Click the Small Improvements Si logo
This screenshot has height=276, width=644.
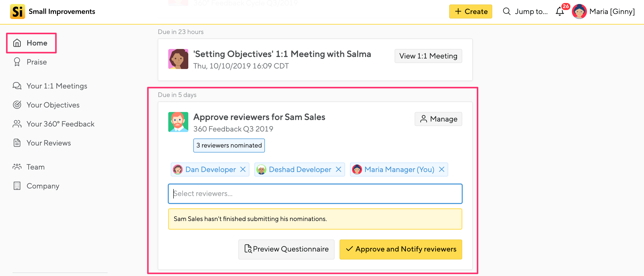point(18,11)
